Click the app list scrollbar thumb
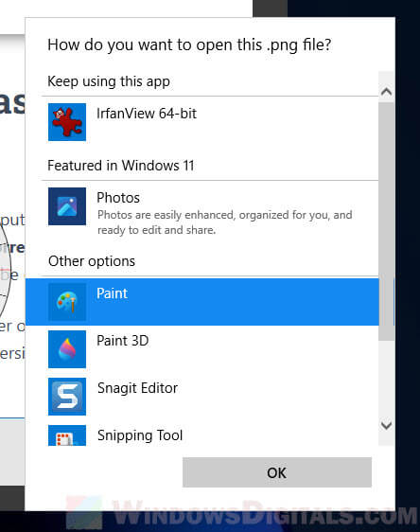The height and width of the screenshot is (532, 420). [387, 222]
